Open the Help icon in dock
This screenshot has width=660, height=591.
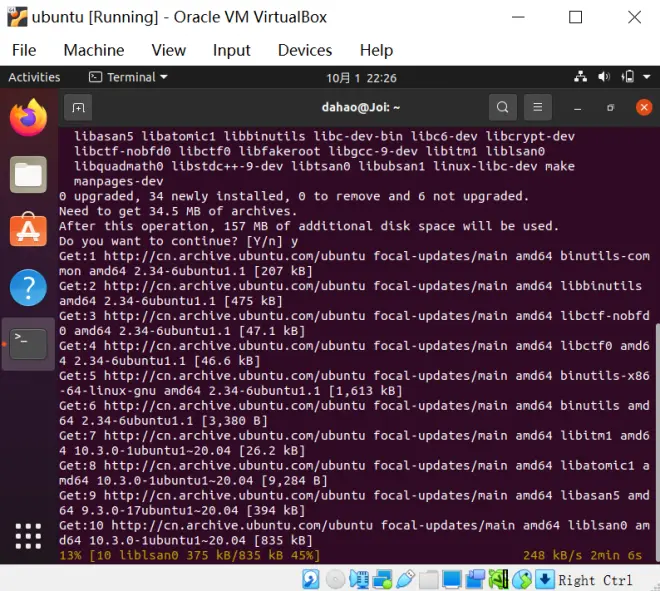pos(28,288)
